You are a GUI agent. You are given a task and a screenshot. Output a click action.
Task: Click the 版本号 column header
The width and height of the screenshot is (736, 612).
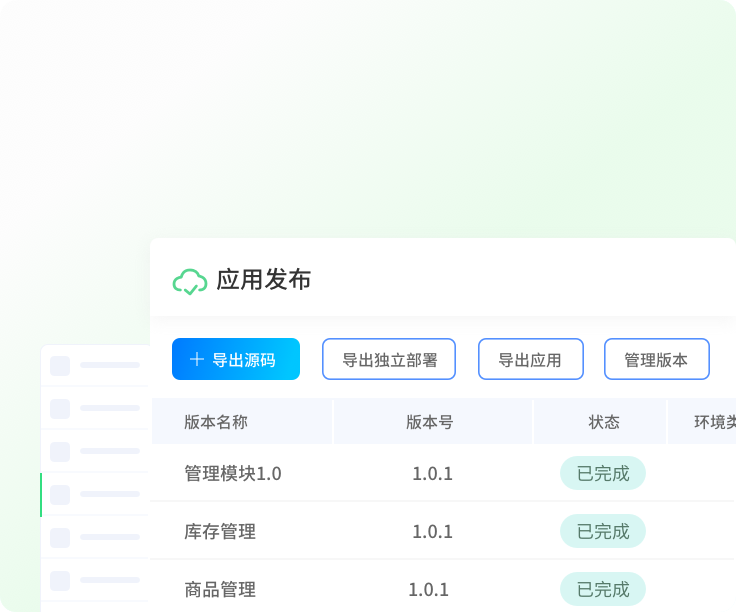click(x=430, y=422)
